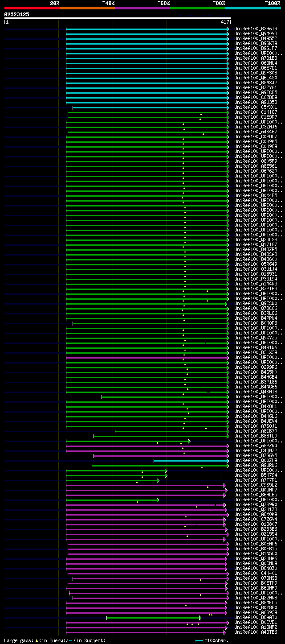Click hit label UniRef100_B8AXJ2
This screenshot has width=285, height=644.
pos(256,83)
